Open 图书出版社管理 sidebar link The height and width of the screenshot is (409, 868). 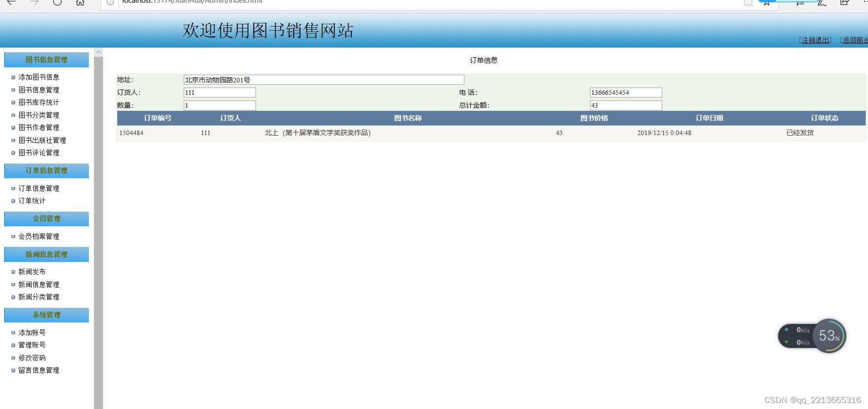pyautogui.click(x=42, y=140)
